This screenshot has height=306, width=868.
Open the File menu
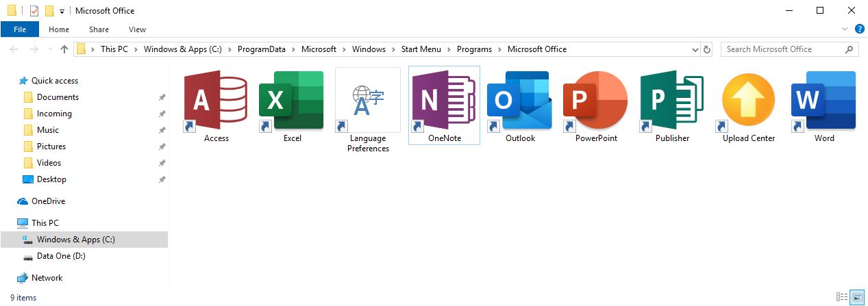20,29
